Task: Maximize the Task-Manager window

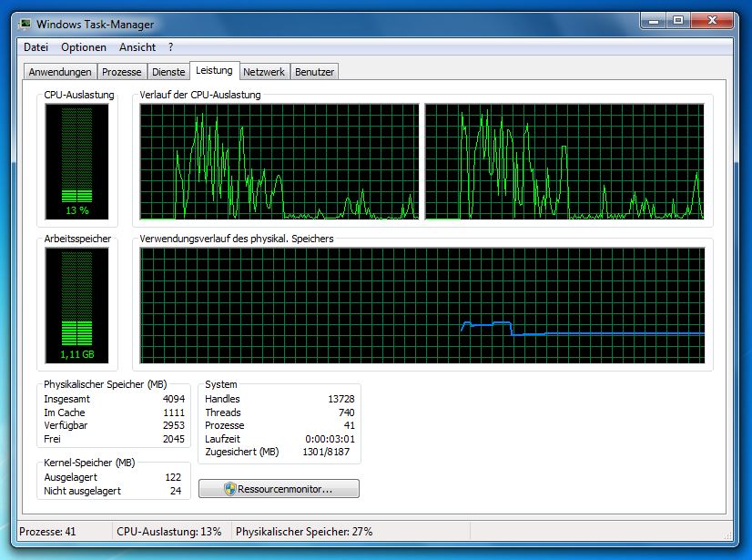Action: point(678,21)
